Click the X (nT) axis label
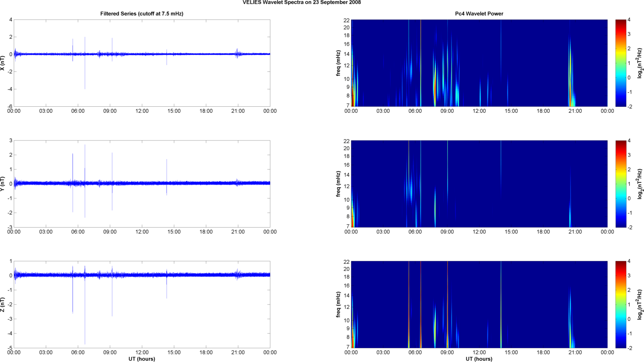This screenshot has width=644, height=362. click(x=3, y=63)
